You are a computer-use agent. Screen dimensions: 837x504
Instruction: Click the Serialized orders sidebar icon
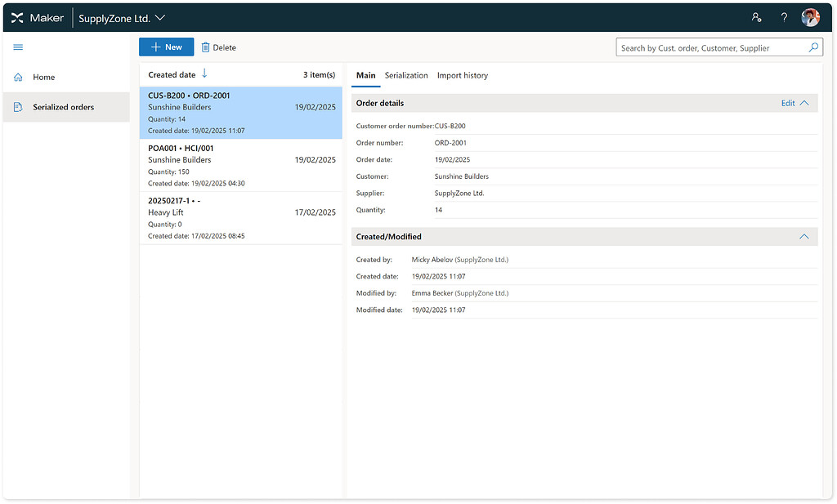click(x=16, y=106)
